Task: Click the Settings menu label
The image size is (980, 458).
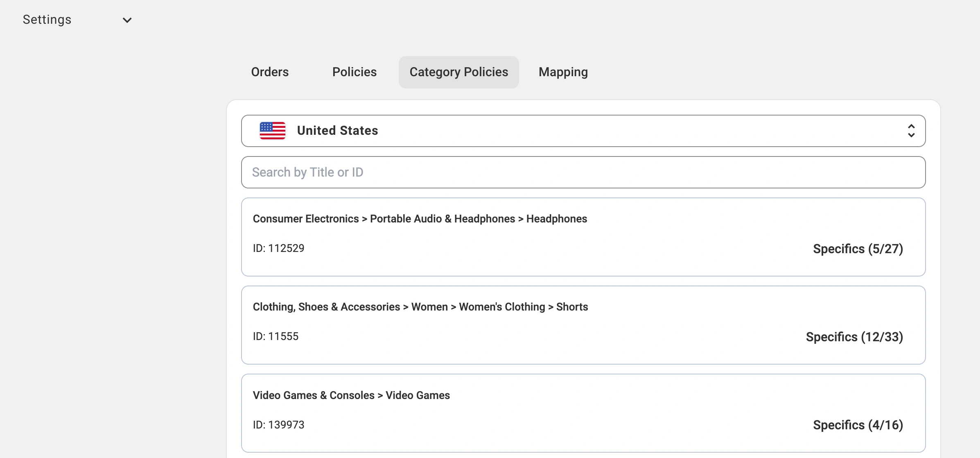Action: (x=47, y=20)
